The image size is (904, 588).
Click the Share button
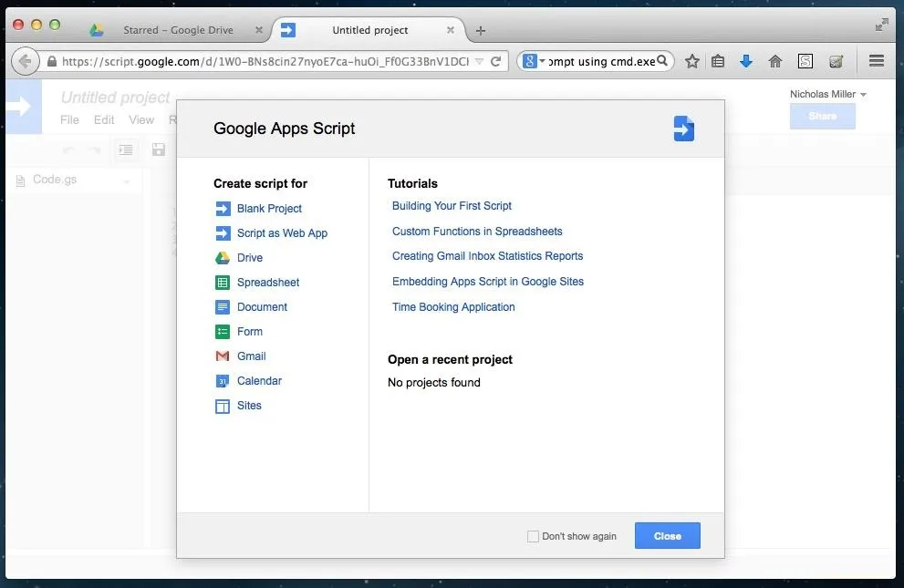coord(822,116)
